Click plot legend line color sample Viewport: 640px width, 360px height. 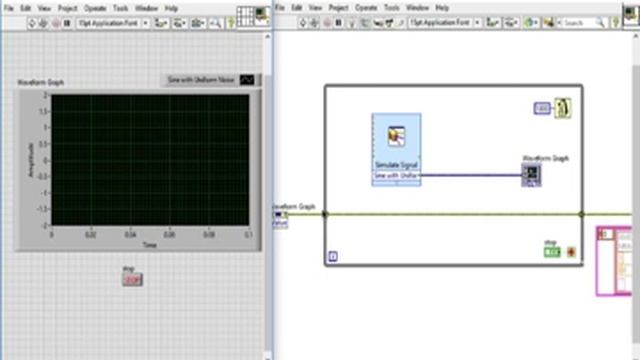click(x=247, y=80)
